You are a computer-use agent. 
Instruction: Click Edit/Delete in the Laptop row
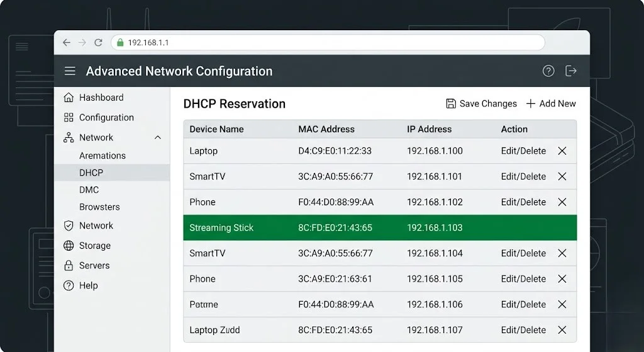(523, 151)
